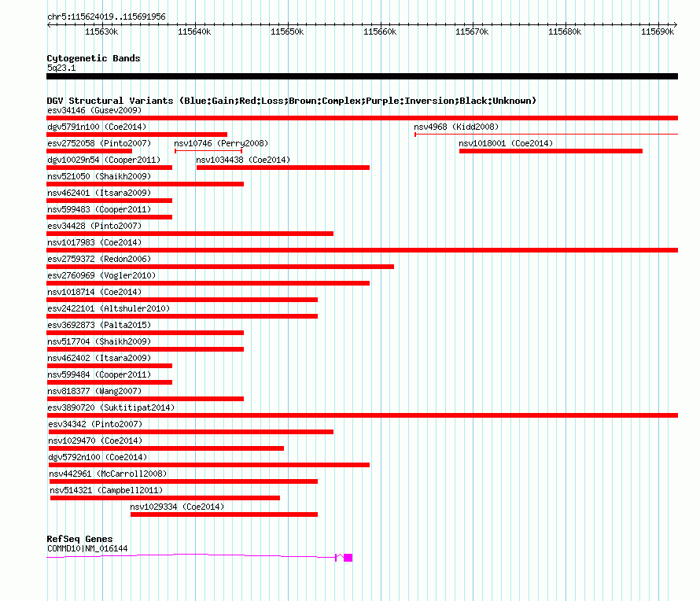The image size is (700, 601).
Task: Click the nsv462401 (Itsara2009) label
Action: pos(99,193)
